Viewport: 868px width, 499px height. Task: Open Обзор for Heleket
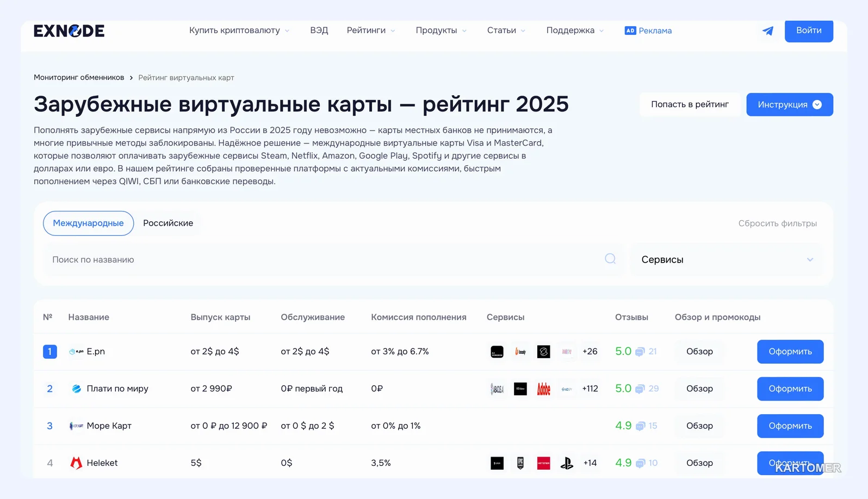tap(699, 463)
